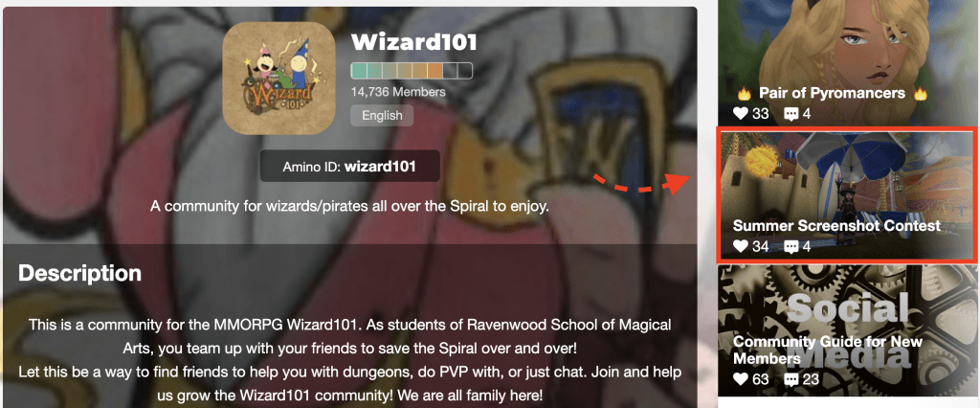Viewport: 980px width, 408px height.
Task: Click heart icon on Pair of Pyromancers
Action: [x=741, y=114]
